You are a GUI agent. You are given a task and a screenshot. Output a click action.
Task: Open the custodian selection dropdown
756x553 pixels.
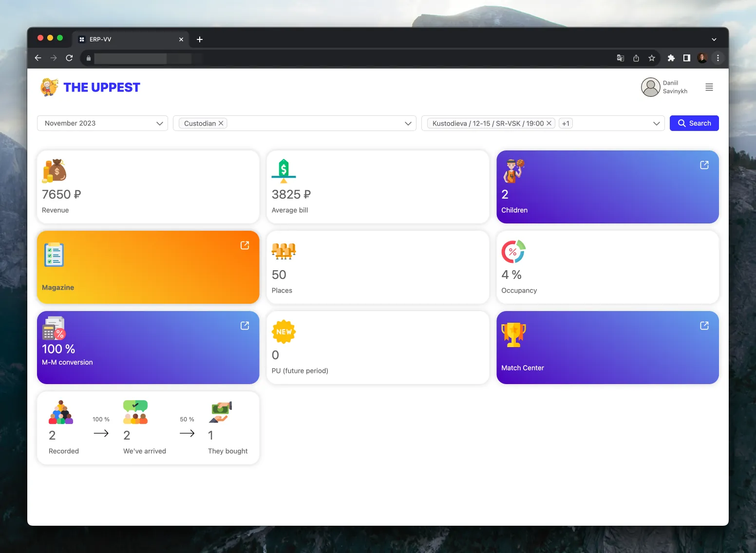point(408,123)
